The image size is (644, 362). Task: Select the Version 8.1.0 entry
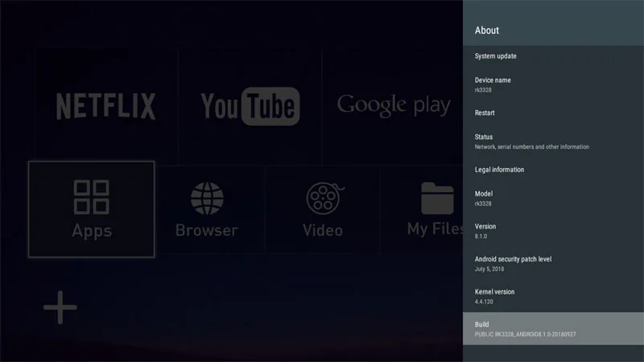[553, 231]
